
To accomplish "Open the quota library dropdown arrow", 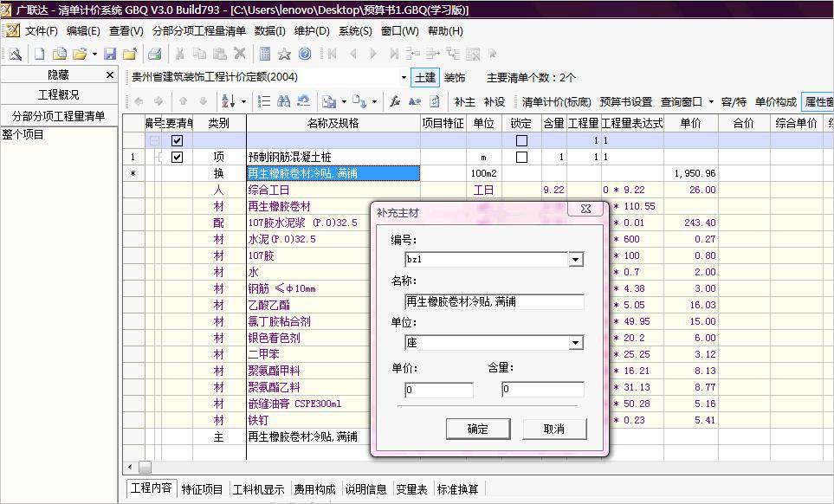I will (x=404, y=78).
